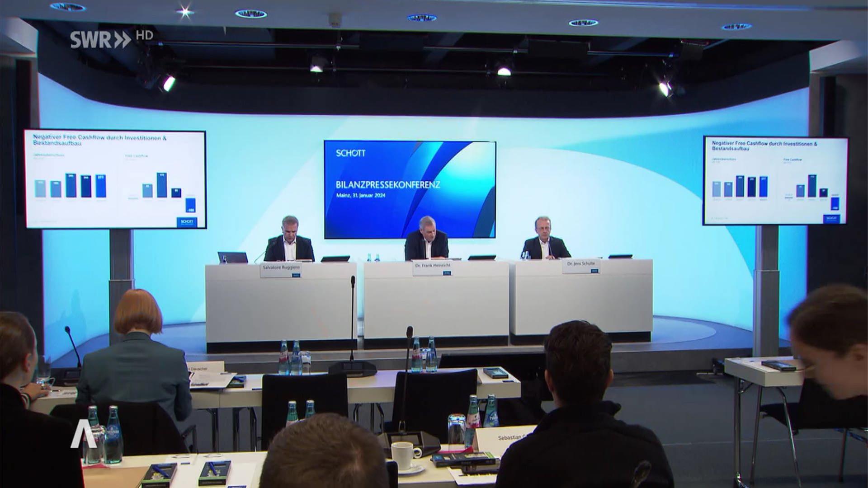Screen dimensions: 868x488
Task: Click the laptop in front of Salvatore Ruggiero
Action: [232, 258]
